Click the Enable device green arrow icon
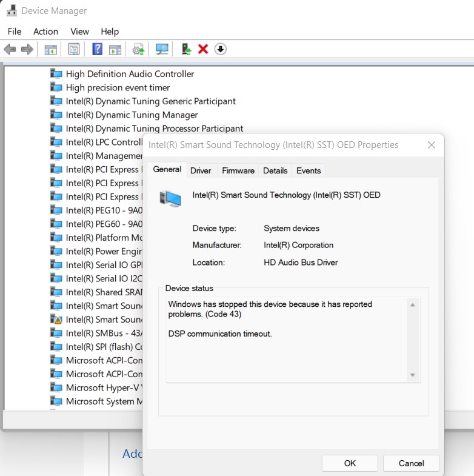This screenshot has height=476, width=474. click(x=186, y=49)
